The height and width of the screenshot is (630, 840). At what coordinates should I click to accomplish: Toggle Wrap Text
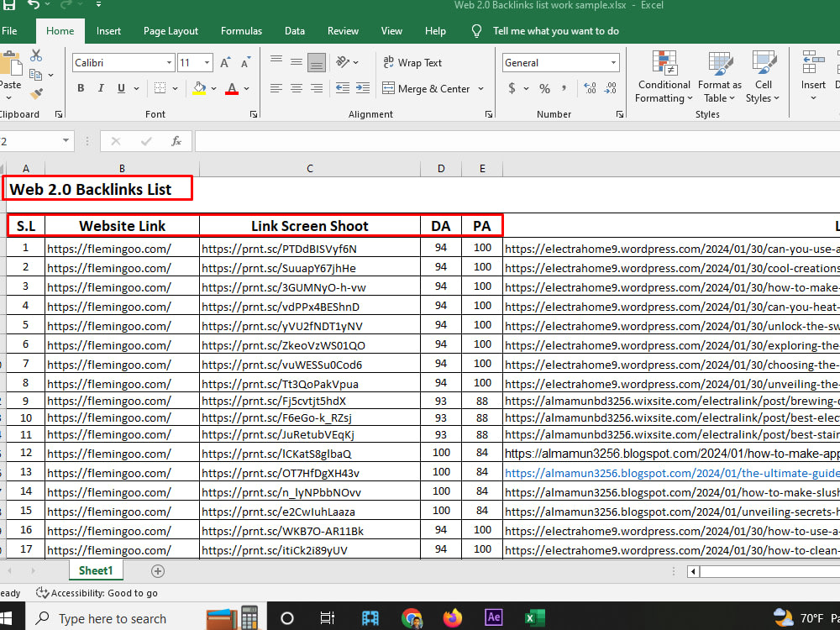click(412, 63)
